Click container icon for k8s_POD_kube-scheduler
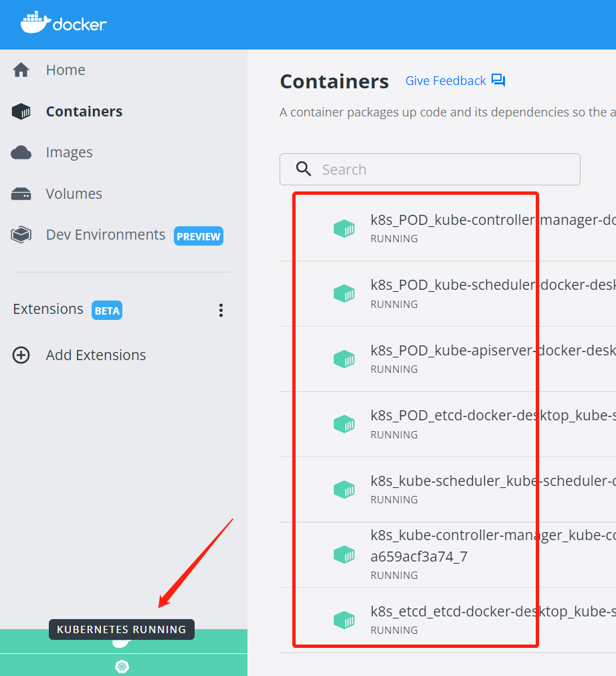This screenshot has height=676, width=616. (344, 294)
